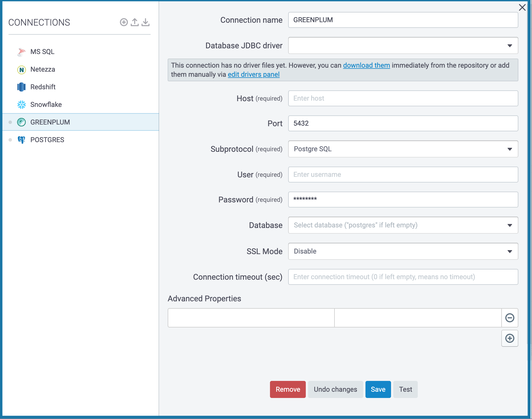This screenshot has height=419, width=532.
Task: Click the download connections icon
Action: pyautogui.click(x=146, y=22)
